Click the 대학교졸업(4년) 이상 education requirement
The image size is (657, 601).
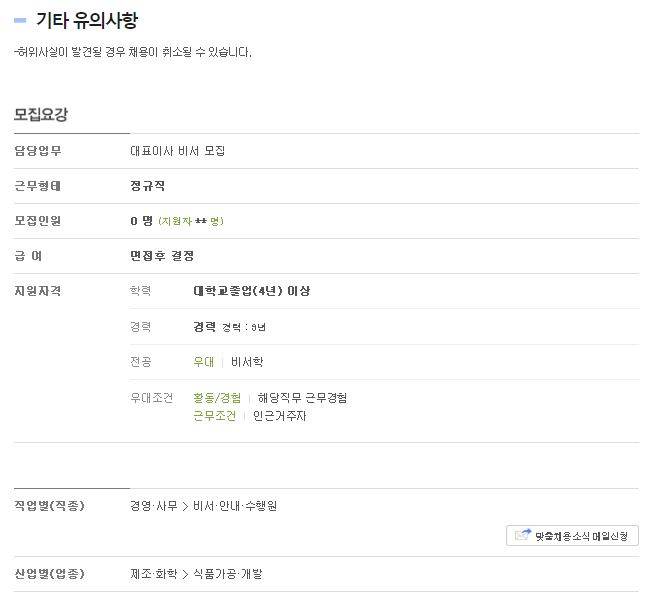pos(251,291)
